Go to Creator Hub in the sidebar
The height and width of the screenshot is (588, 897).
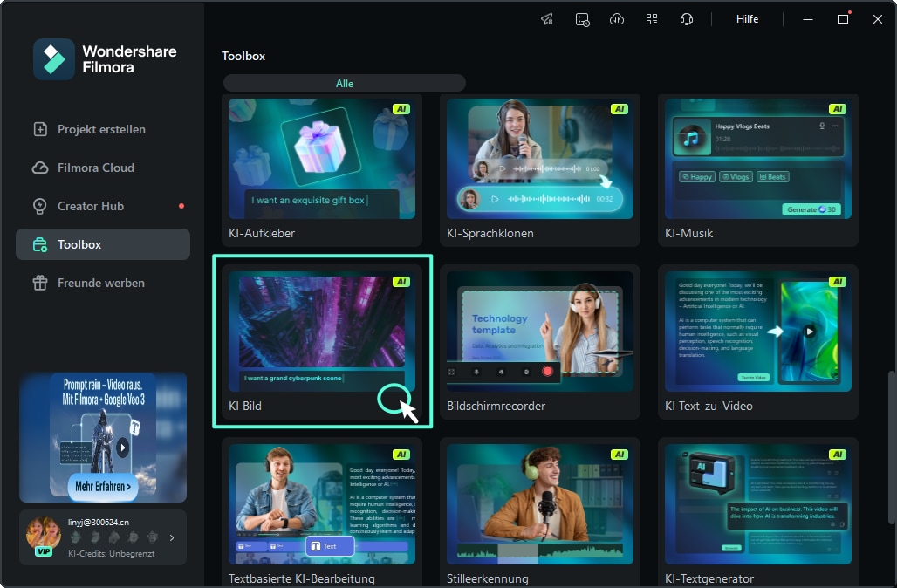(103, 206)
